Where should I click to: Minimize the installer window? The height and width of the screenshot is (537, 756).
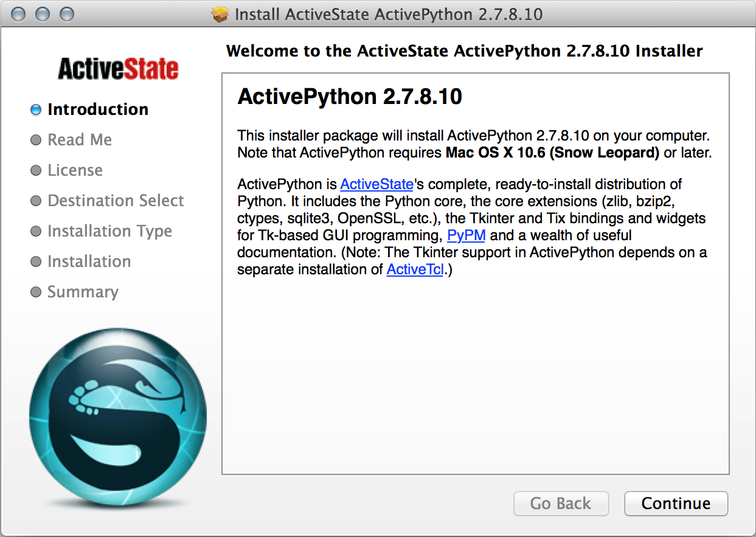point(43,14)
